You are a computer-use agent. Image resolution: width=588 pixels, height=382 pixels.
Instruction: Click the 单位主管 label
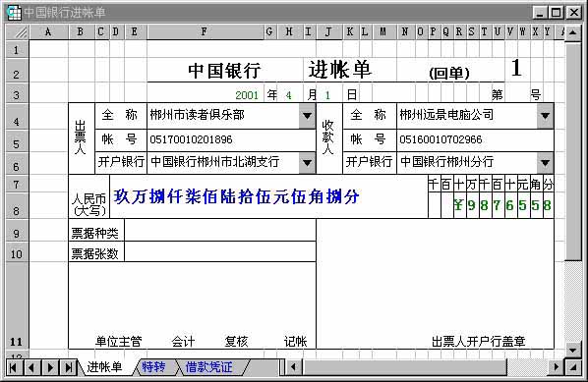click(119, 342)
